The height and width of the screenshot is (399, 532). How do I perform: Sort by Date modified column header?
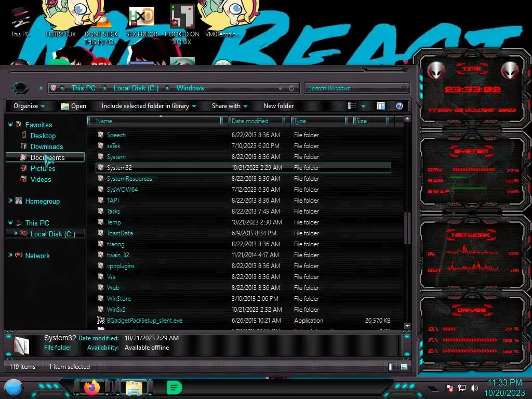coord(256,121)
